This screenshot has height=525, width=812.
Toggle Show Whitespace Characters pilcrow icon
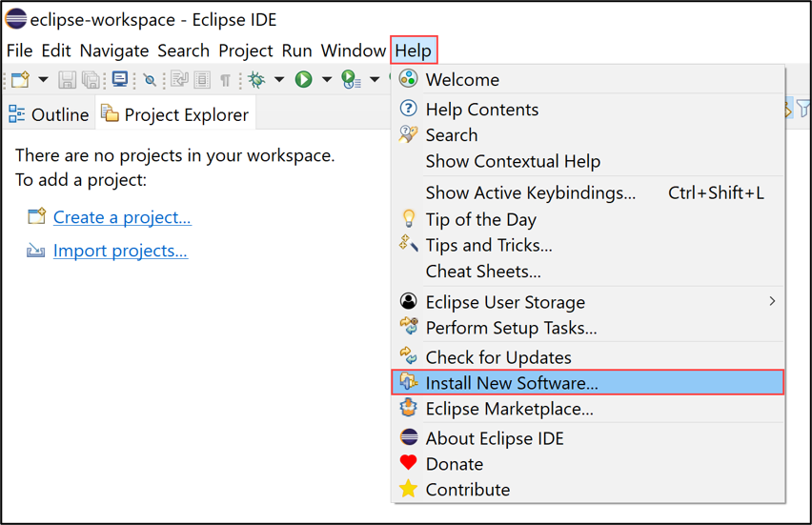(x=225, y=80)
